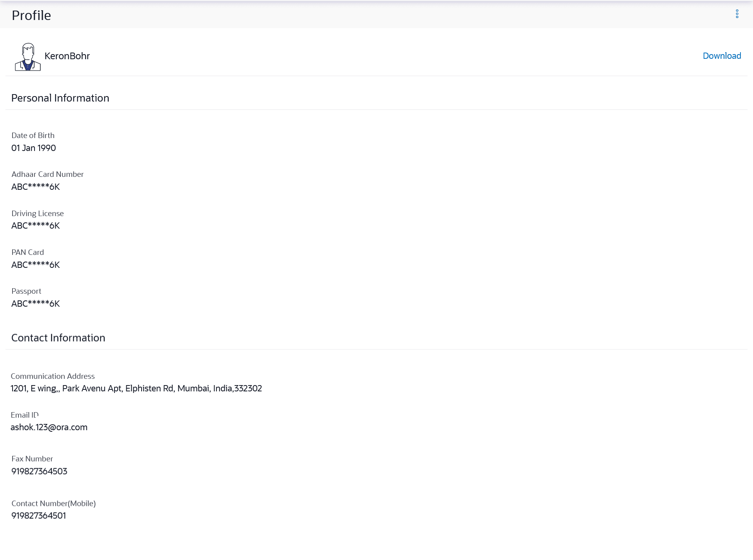Click the user avatar icon
This screenshot has width=753, height=560.
pos(27,57)
